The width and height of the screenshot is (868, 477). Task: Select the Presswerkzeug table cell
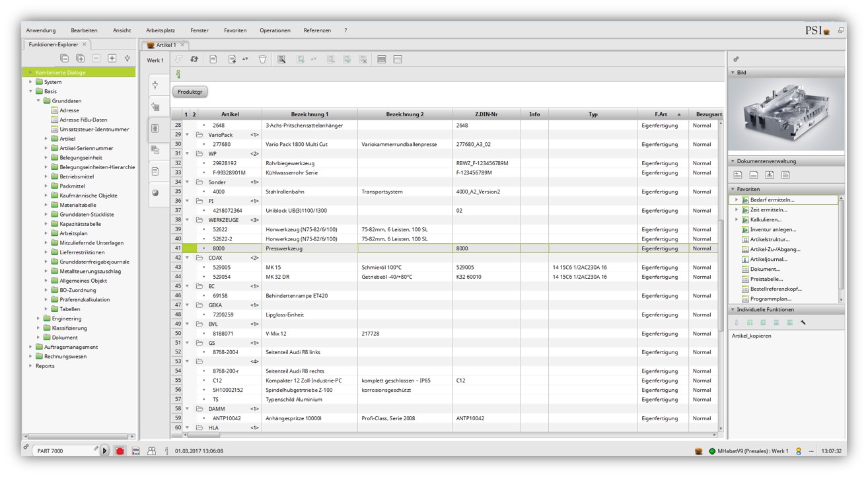coord(310,248)
